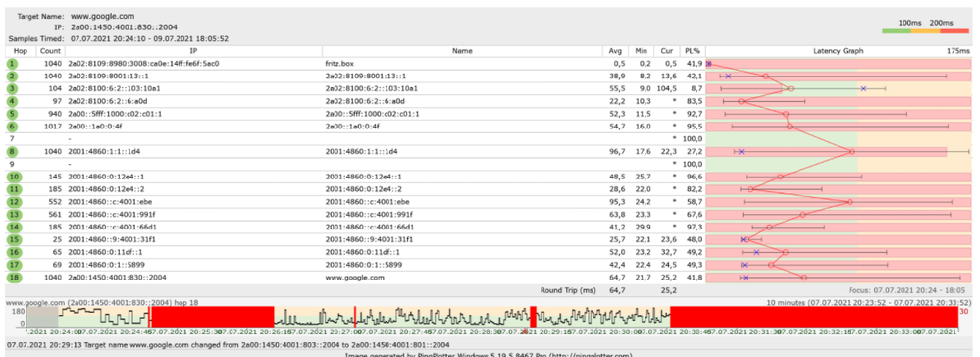Click current value 104,5 in hop 3

click(x=667, y=89)
